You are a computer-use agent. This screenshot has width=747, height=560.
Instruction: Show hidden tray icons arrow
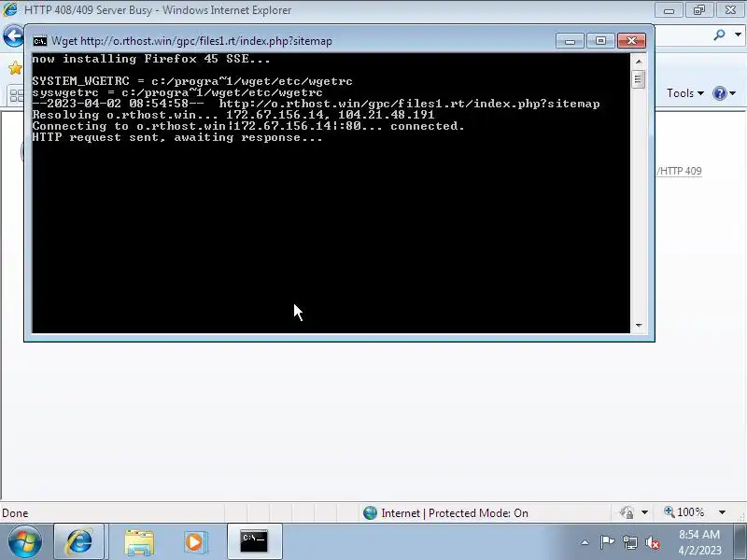pyautogui.click(x=585, y=542)
